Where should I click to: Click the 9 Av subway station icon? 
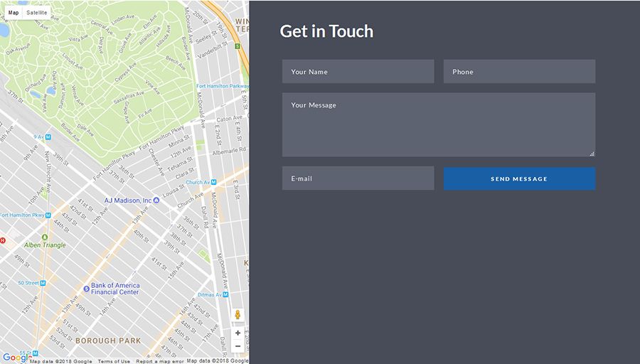point(48,137)
